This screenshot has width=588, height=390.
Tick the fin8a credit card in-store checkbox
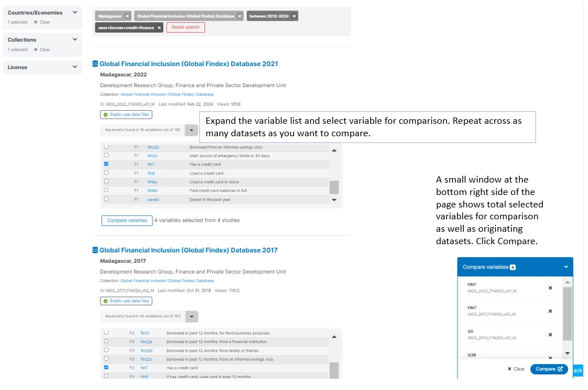coord(106,181)
